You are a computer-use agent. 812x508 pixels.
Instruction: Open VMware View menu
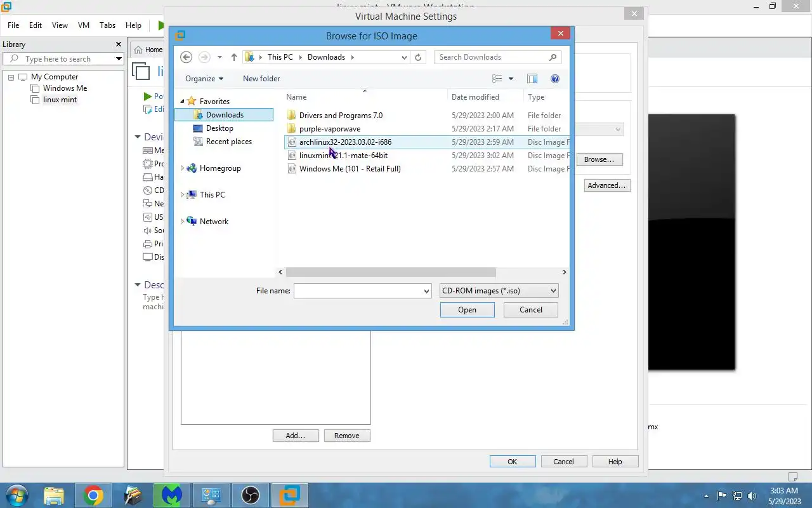click(60, 25)
